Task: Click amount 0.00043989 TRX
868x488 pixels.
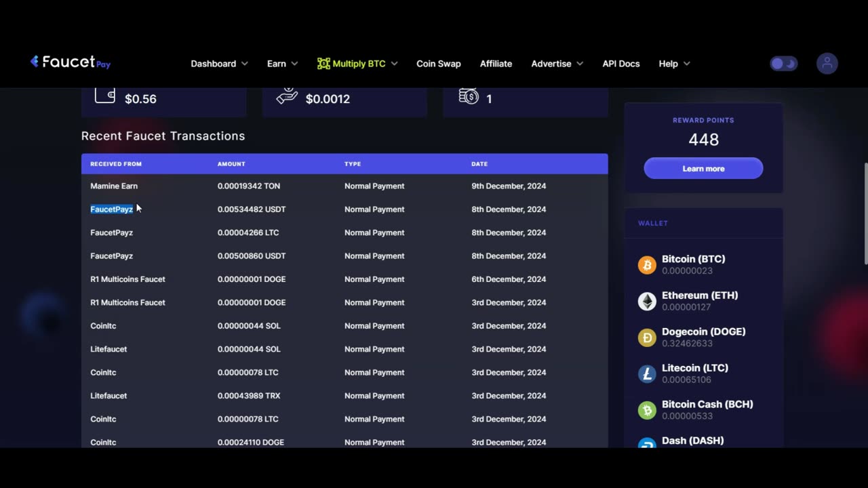Action: pyautogui.click(x=249, y=396)
